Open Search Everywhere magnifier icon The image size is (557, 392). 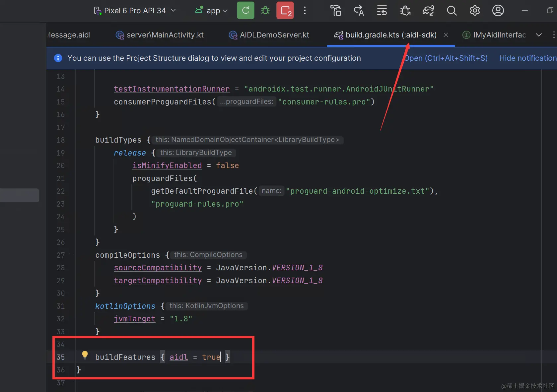(452, 11)
